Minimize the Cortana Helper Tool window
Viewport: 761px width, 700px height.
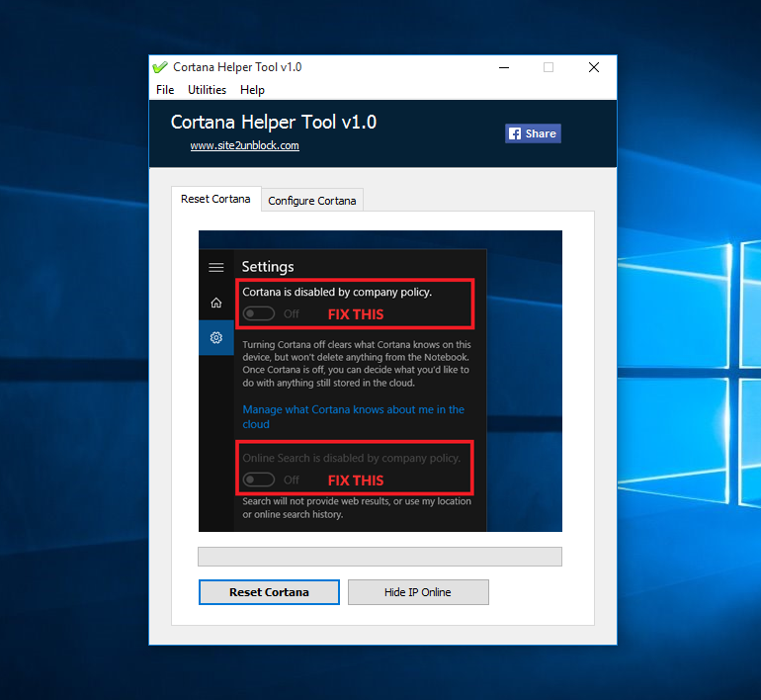504,67
